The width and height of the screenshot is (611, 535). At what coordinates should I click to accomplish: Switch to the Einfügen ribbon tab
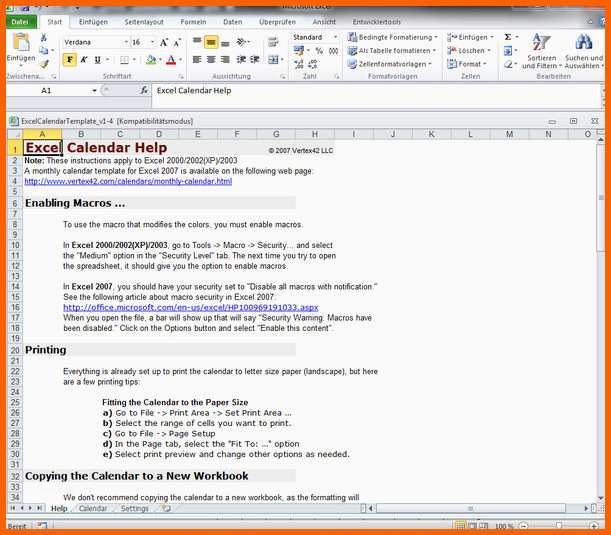[93, 22]
